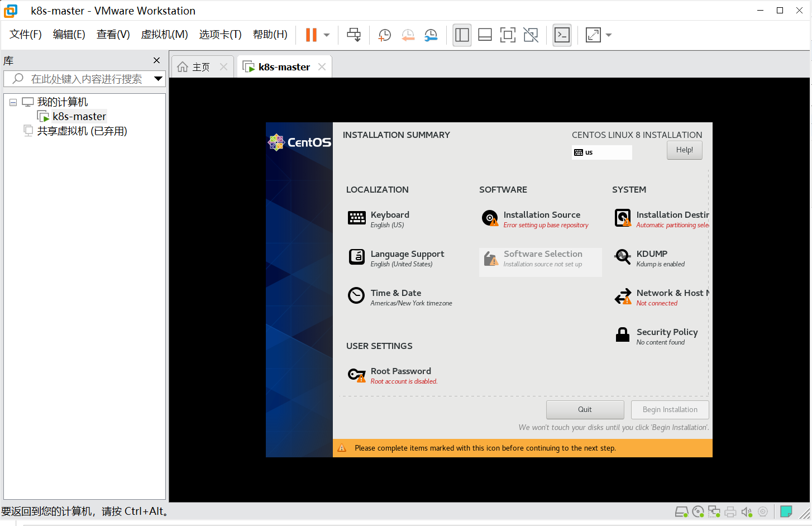Viewport: 812px width, 526px height.
Task: Click the teal message log note icon
Action: point(786,511)
